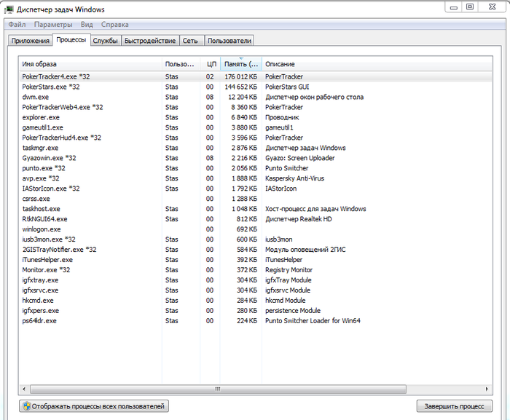Click the scrollbar left arrow
This screenshot has height=420, width=510.
(x=24, y=389)
